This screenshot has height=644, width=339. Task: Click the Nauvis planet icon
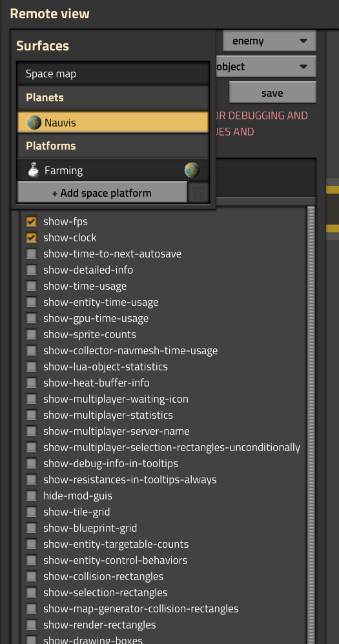click(x=34, y=123)
